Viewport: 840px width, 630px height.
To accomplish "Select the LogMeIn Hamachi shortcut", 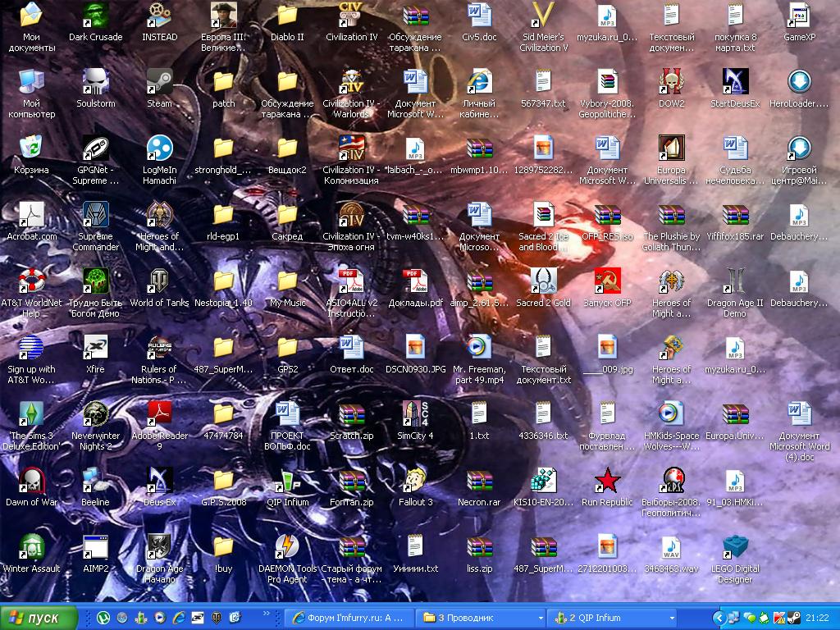I will [x=159, y=148].
